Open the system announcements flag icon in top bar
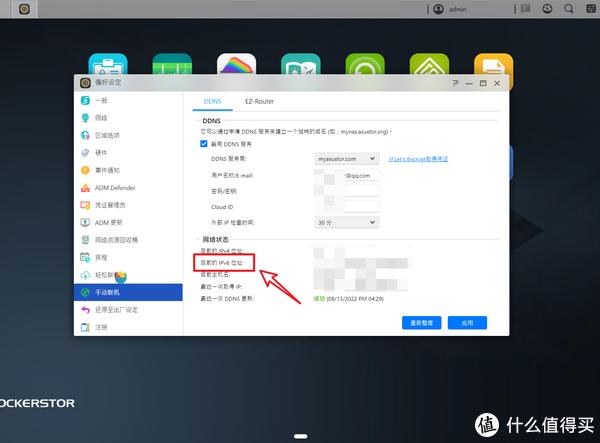This screenshot has height=443, width=600. pos(526,9)
